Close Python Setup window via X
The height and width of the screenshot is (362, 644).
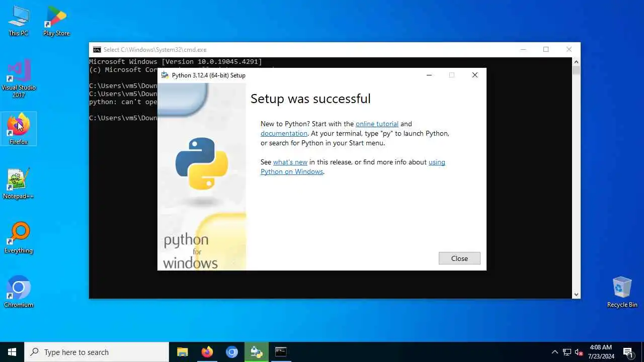(x=474, y=75)
